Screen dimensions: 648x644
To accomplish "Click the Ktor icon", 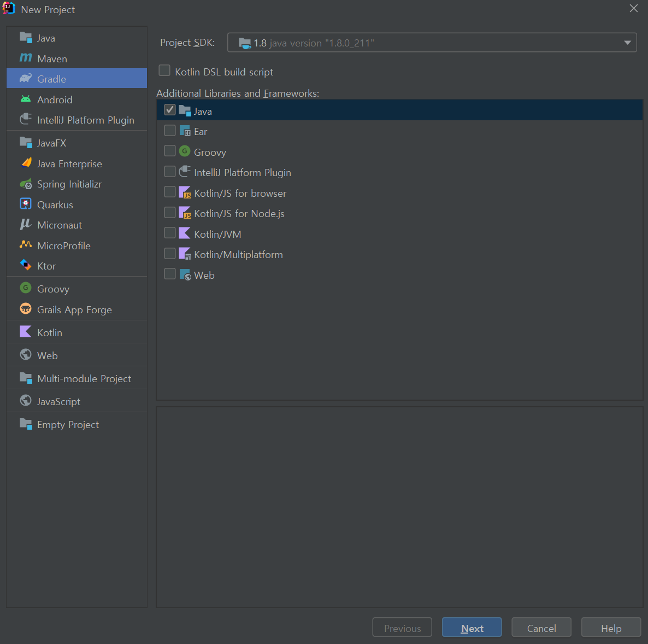I will click(x=26, y=265).
